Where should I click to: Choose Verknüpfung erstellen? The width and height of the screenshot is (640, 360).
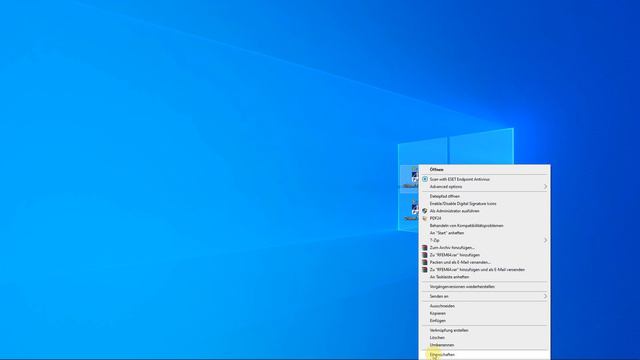[x=484, y=330]
